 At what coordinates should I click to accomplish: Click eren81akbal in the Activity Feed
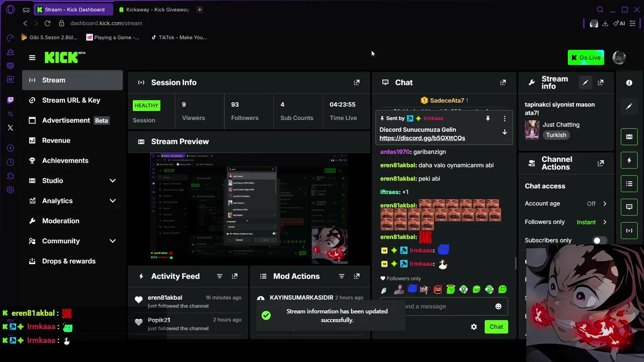pyautogui.click(x=165, y=298)
